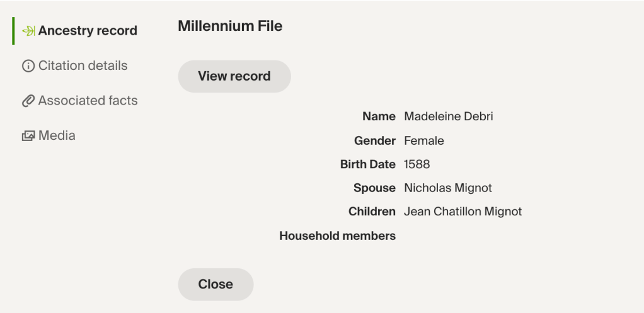Click the Media image icon
The image size is (644, 313).
(28, 136)
